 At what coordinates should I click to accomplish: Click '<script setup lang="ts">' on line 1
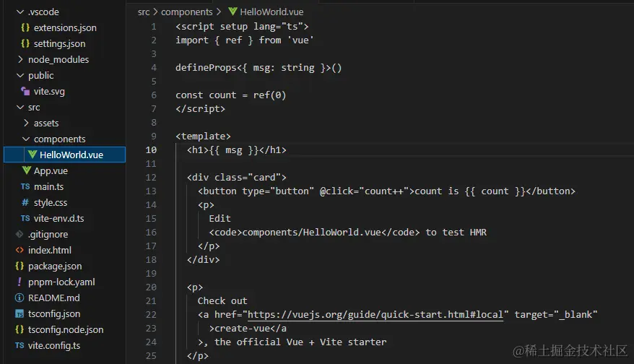[242, 27]
